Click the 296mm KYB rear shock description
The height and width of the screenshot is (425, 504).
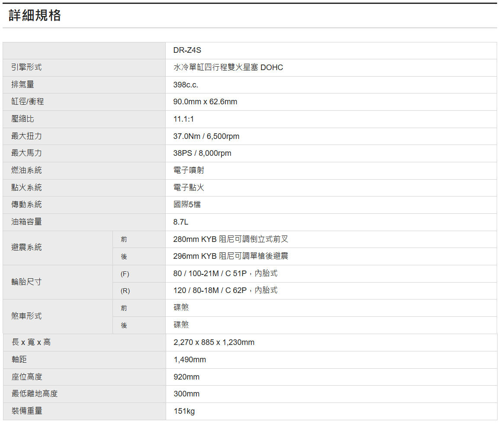click(231, 256)
